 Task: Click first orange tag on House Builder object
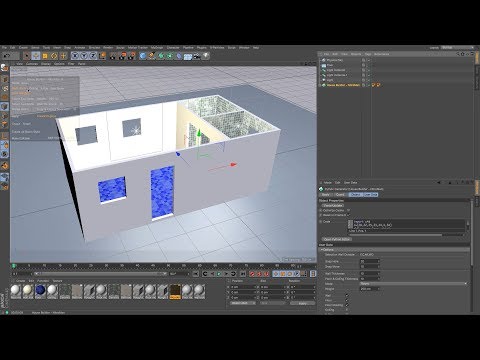(x=374, y=85)
